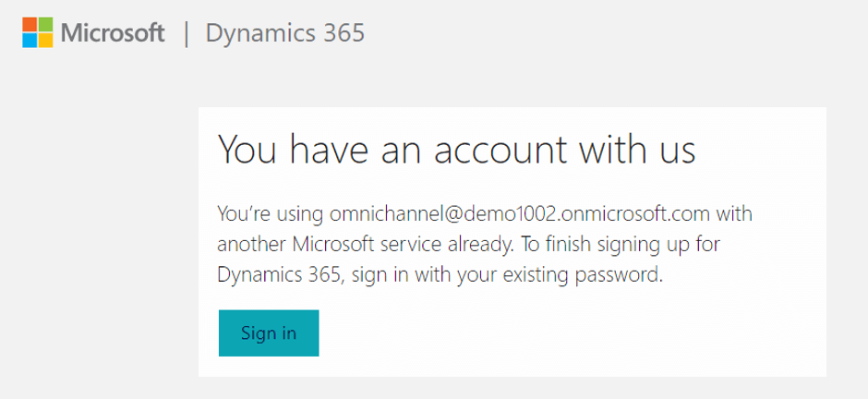Open the Dynamics 365 header title
The image size is (868, 399).
[x=285, y=33]
